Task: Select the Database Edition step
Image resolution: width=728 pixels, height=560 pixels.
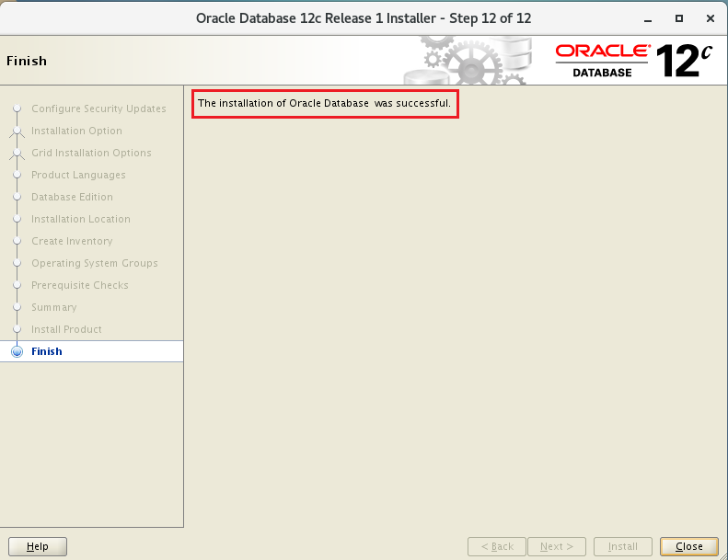Action: 72,197
